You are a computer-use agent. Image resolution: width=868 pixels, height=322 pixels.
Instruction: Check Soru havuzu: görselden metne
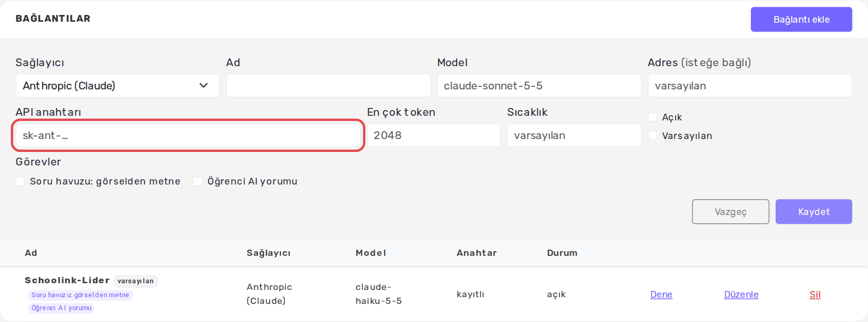click(21, 181)
